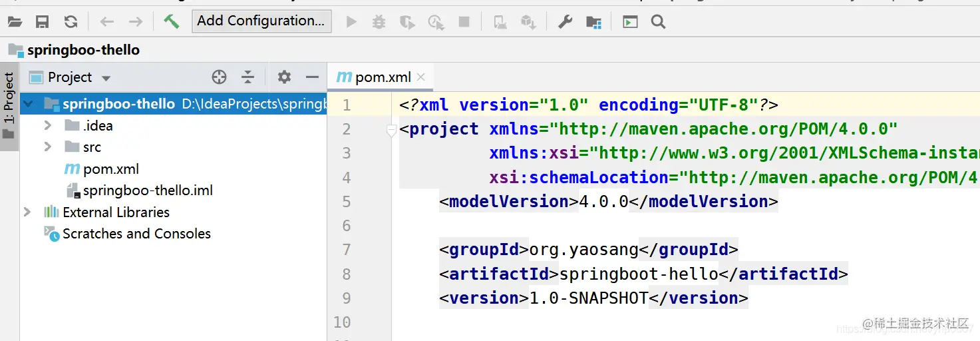
Task: Expand the External Libraries arrow
Action: pyautogui.click(x=27, y=212)
